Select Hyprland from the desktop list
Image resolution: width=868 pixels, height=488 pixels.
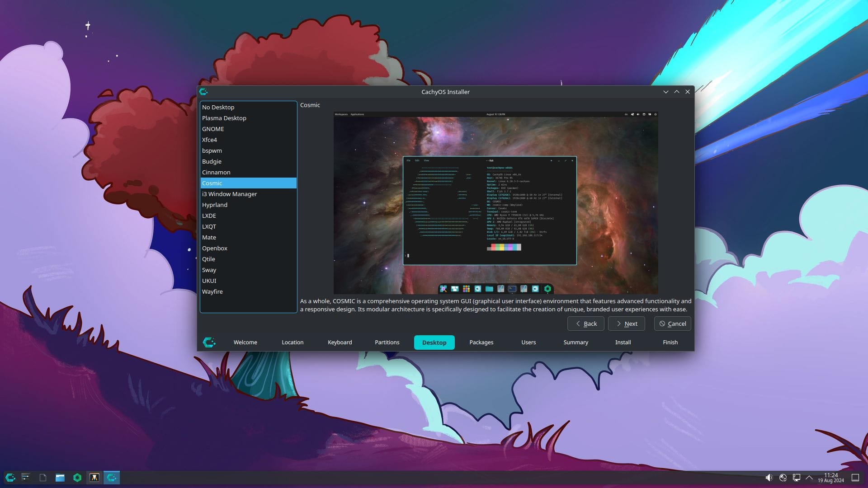(x=215, y=205)
